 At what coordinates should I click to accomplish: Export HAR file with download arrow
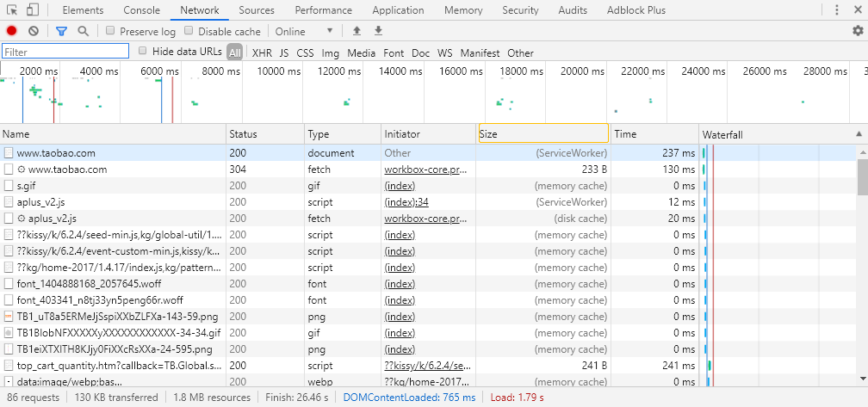point(379,31)
